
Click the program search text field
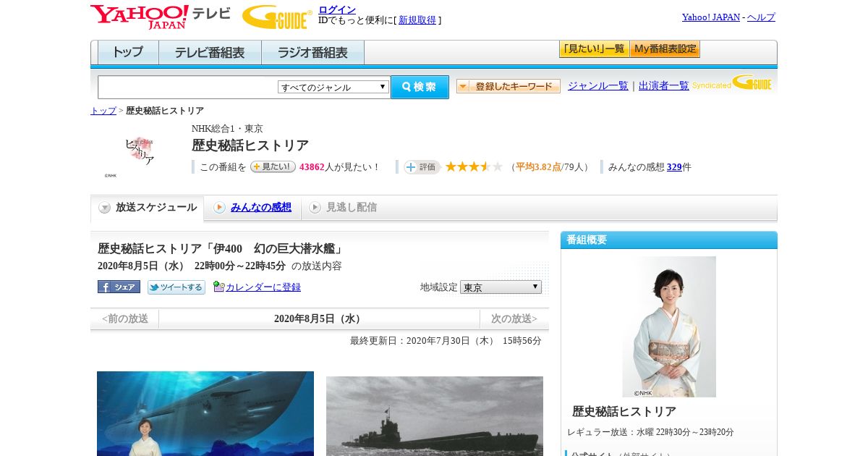pos(187,87)
